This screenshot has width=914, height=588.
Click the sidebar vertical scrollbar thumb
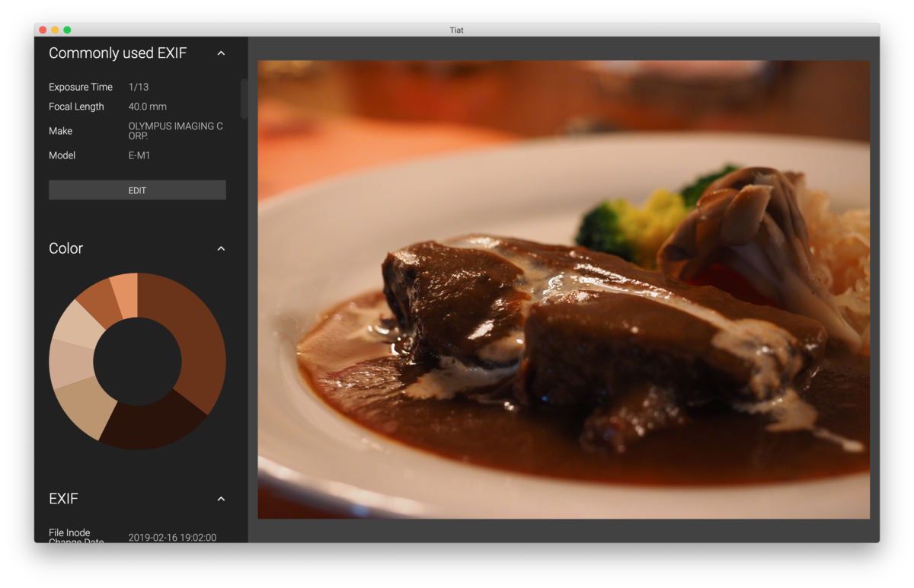pyautogui.click(x=244, y=99)
